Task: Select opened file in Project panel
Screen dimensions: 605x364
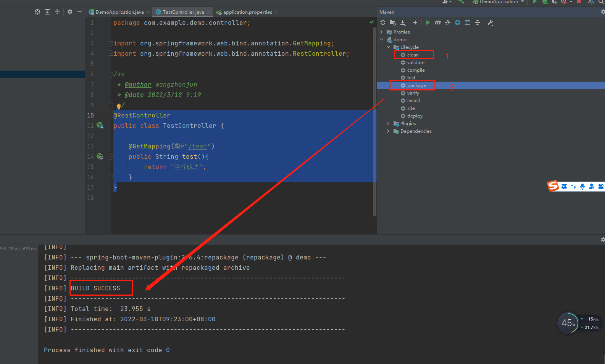Action: click(37, 12)
